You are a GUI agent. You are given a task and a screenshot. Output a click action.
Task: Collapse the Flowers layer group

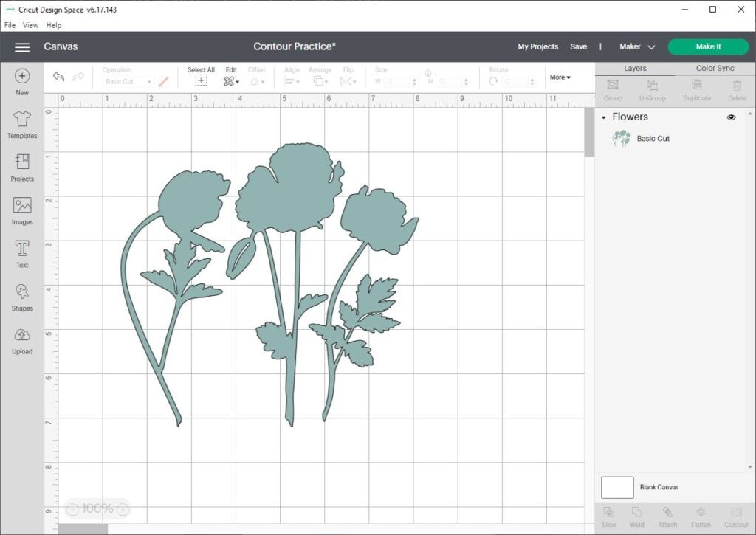[604, 117]
